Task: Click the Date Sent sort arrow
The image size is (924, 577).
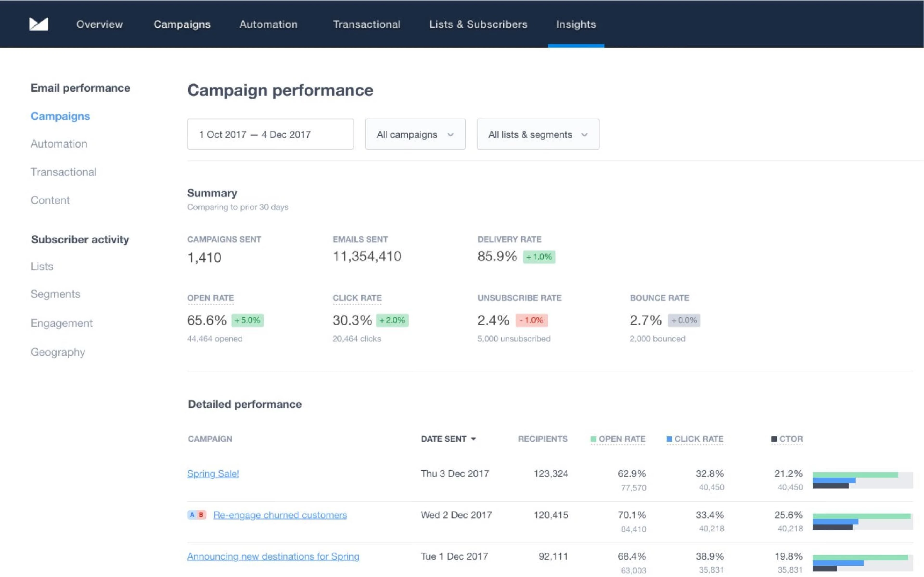Action: [474, 439]
